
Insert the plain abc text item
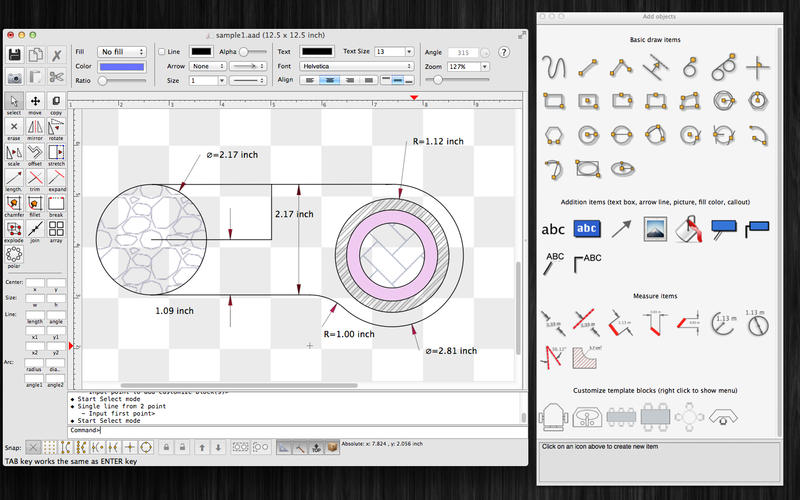[x=553, y=229]
